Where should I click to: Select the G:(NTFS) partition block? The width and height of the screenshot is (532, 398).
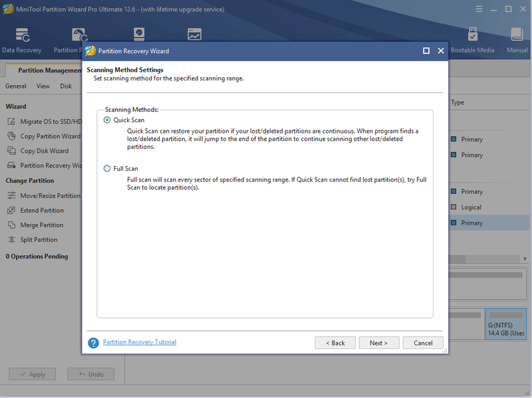pyautogui.click(x=506, y=324)
